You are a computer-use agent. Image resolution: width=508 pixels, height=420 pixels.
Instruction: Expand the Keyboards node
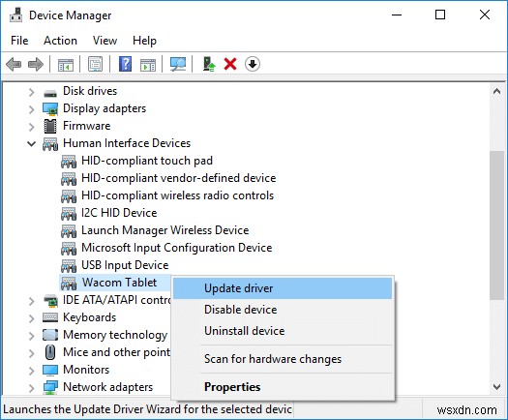click(31, 318)
